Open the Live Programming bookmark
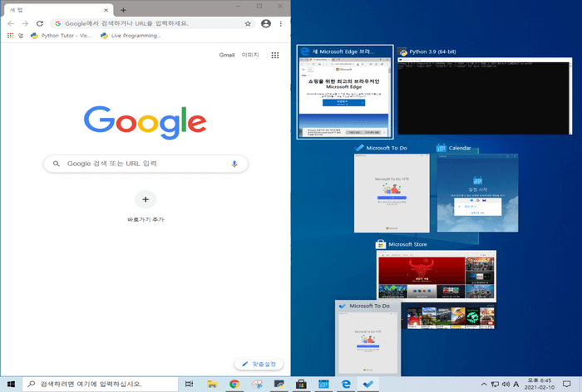The height and width of the screenshot is (392, 582). click(x=131, y=36)
